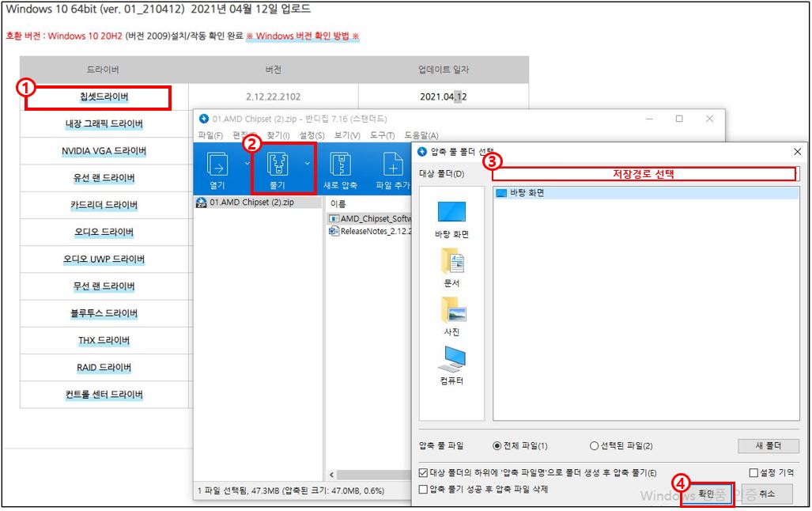Image resolution: width=812 pixels, height=511 pixels.
Task: Toggle the 설정 기억 checkbox
Action: tap(753, 473)
